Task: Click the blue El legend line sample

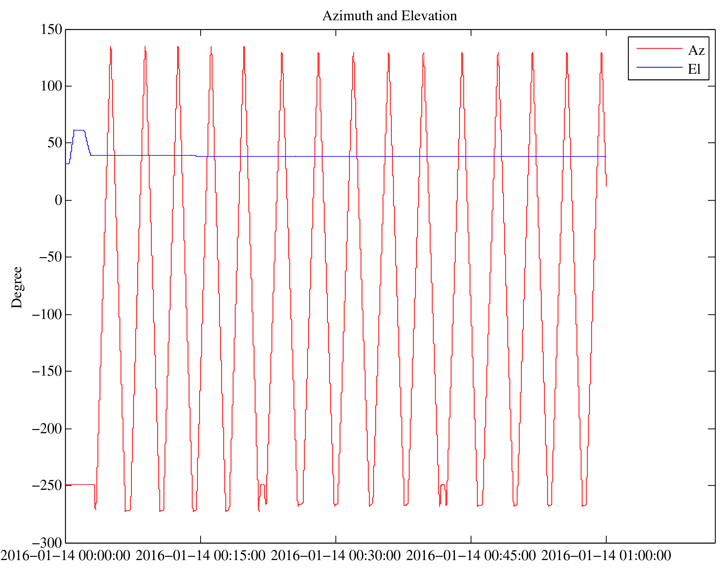Action: pos(659,67)
